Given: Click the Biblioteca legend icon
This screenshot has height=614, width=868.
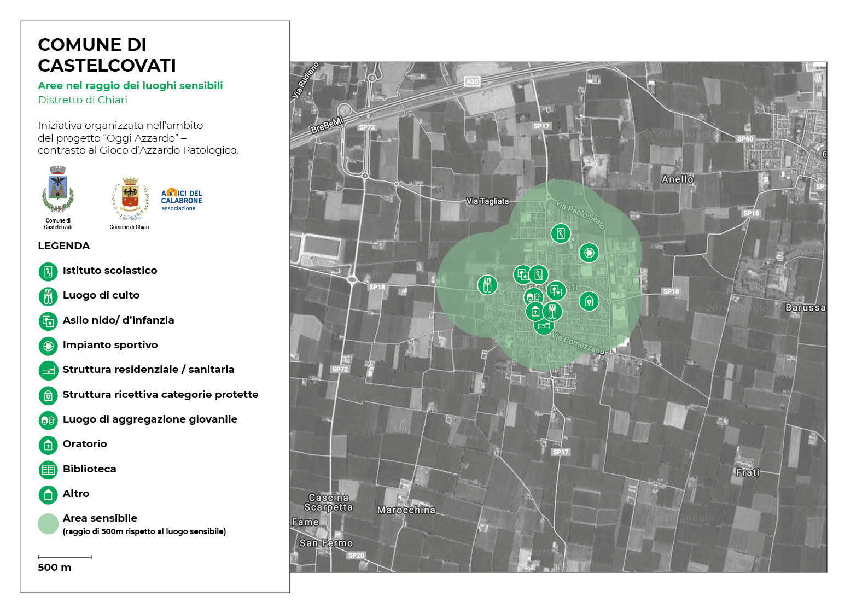Looking at the screenshot, I should point(48,470).
